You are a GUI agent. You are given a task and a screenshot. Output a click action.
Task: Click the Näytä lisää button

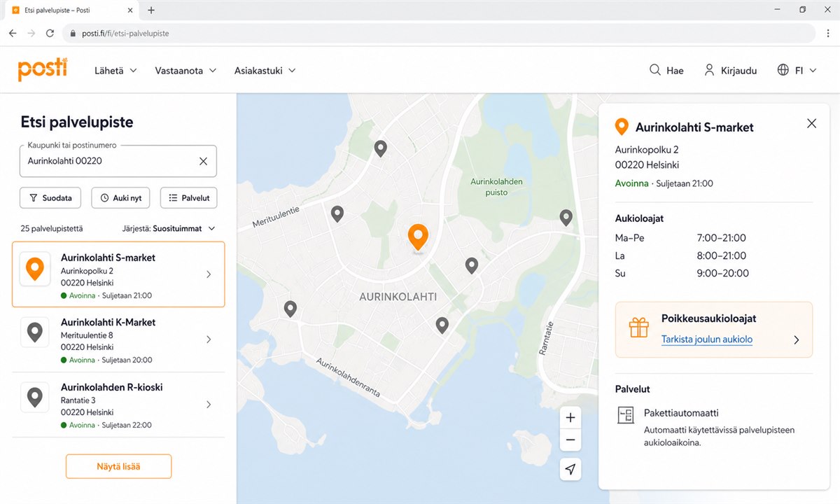pos(118,466)
